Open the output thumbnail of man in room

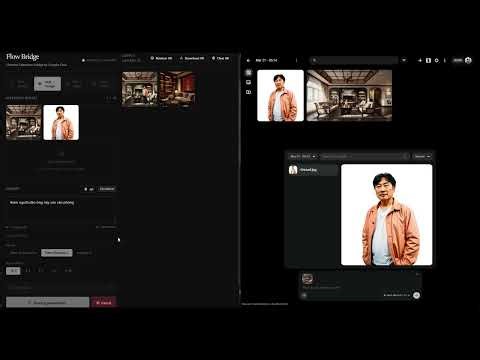tap(140, 88)
